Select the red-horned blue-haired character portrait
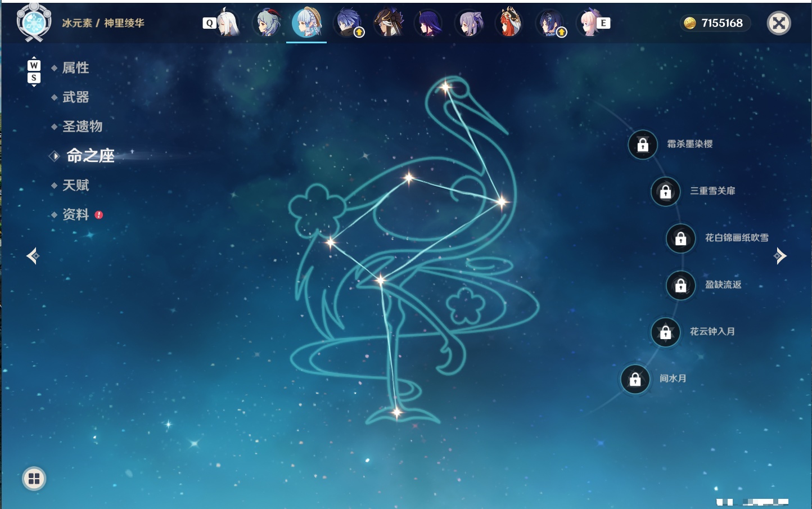 [268, 23]
